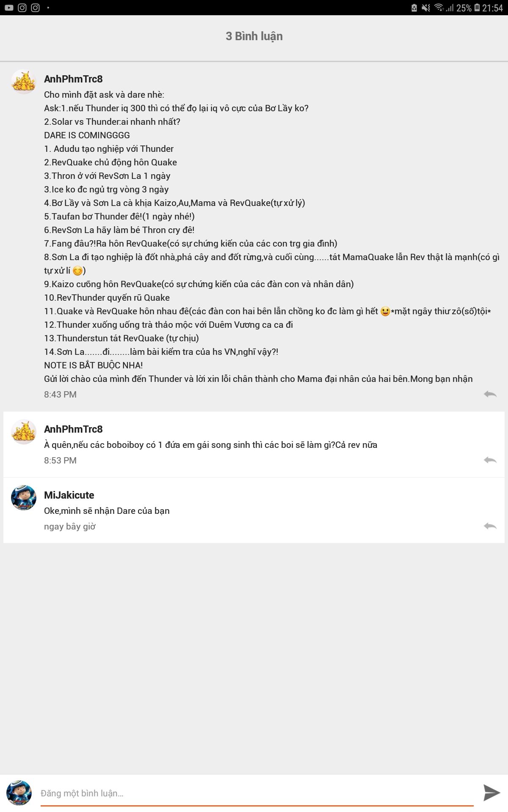Reply to the 8:43 PM comment
The image size is (508, 812).
490,394
